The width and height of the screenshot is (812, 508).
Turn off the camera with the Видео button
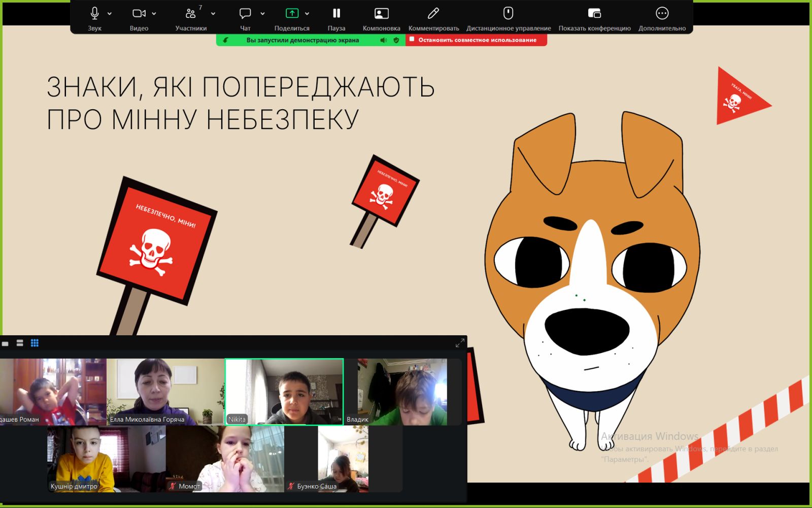tap(139, 14)
